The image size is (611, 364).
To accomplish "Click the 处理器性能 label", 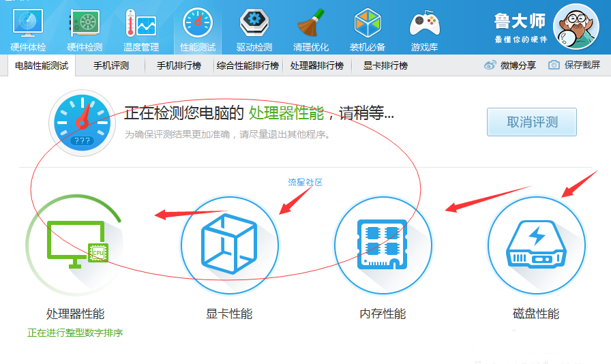I will (x=75, y=314).
